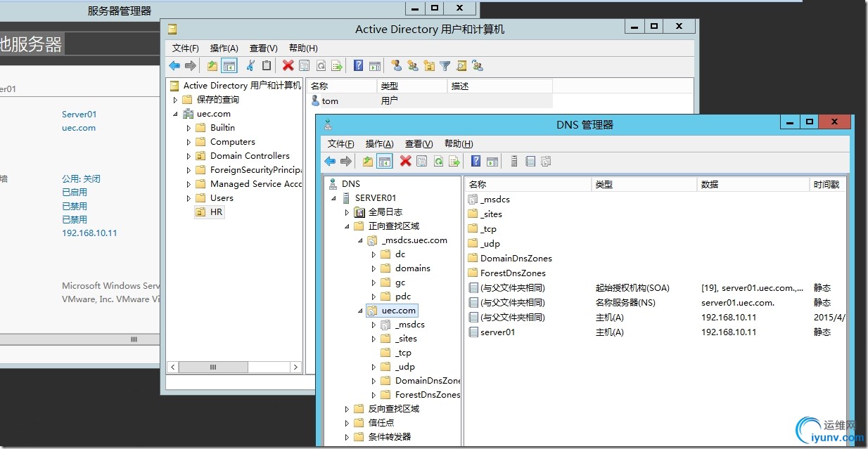Create new user via Active Directory toolbar icon
Viewport: 868px width, 449px height.
tap(397, 65)
